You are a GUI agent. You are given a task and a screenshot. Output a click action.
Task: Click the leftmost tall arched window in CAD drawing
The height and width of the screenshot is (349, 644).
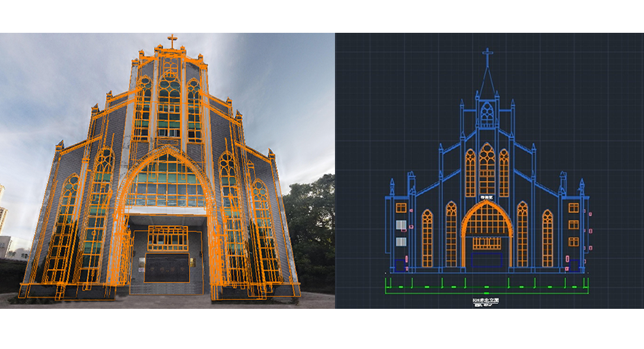(x=427, y=238)
